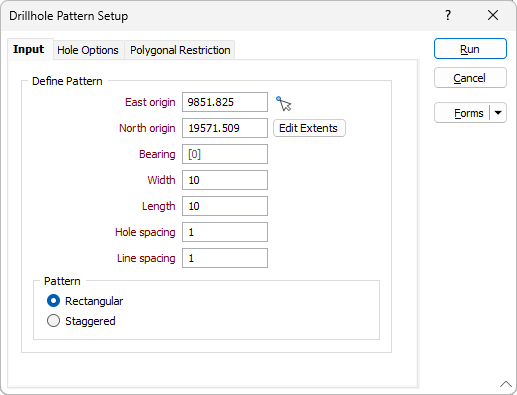This screenshot has height=395, width=517.
Task: Click the Hole spacing input
Action: (225, 232)
